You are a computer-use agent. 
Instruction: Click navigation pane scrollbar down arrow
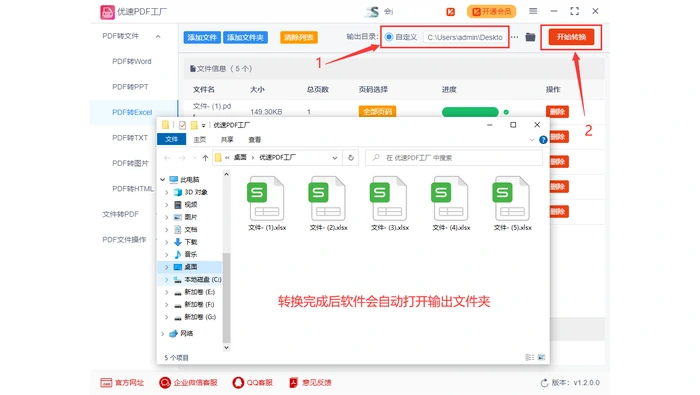226,347
